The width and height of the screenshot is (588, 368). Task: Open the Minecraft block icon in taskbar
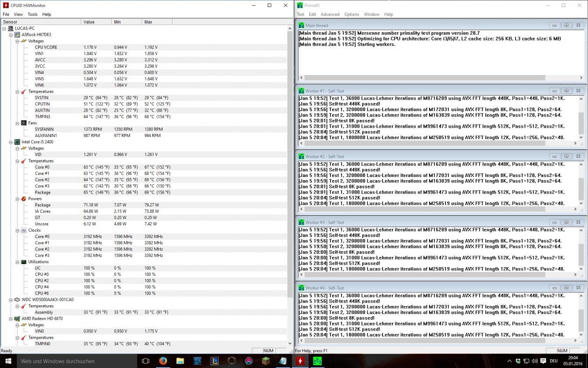(x=265, y=361)
